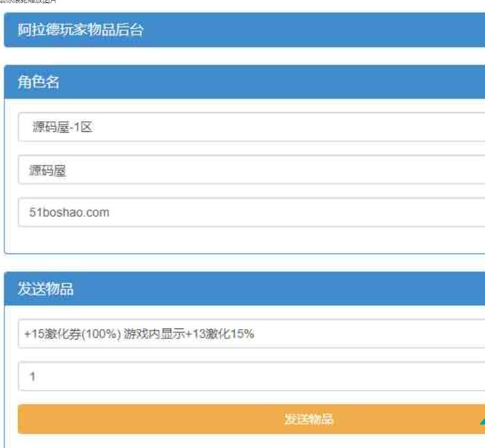Viewport: 485px width, 448px height.
Task: Click the 发送物品 heading label text
Action: click(45, 289)
